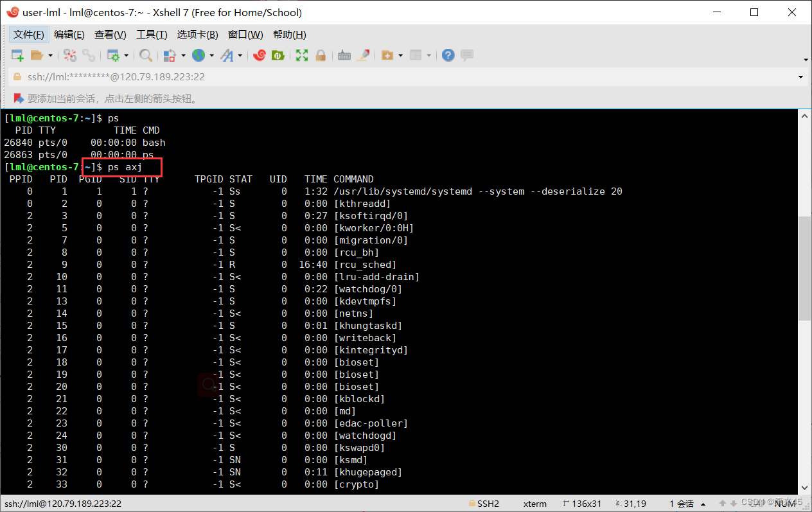Open the 帮助(H) menu

pos(290,35)
